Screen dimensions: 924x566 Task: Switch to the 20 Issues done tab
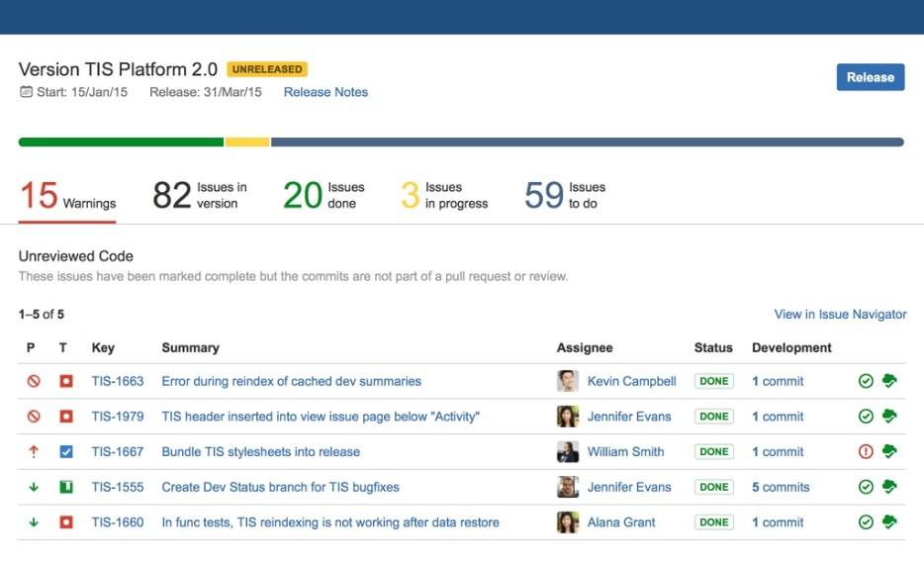[x=323, y=195]
